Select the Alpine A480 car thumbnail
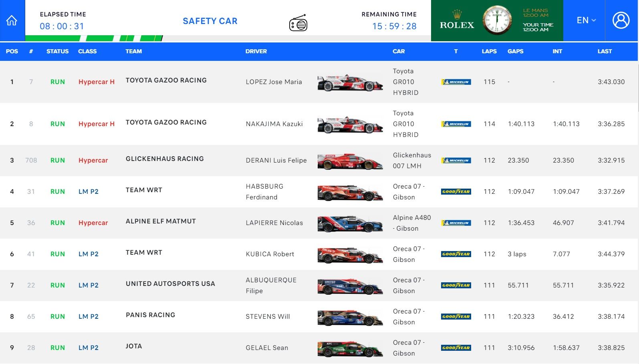The width and height of the screenshot is (639, 364). [x=350, y=224]
